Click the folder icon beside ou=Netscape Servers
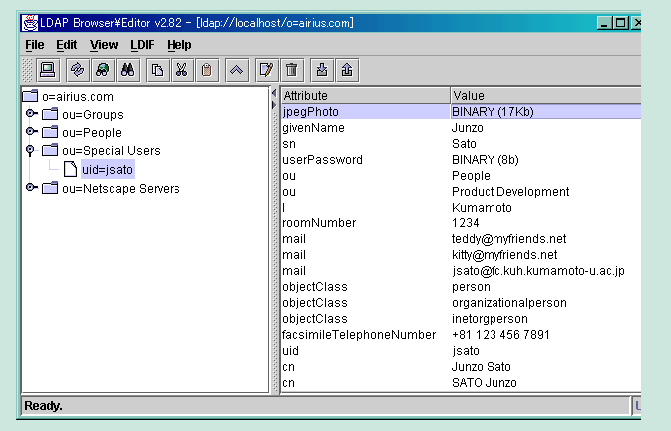This screenshot has height=431, width=671. coord(50,188)
